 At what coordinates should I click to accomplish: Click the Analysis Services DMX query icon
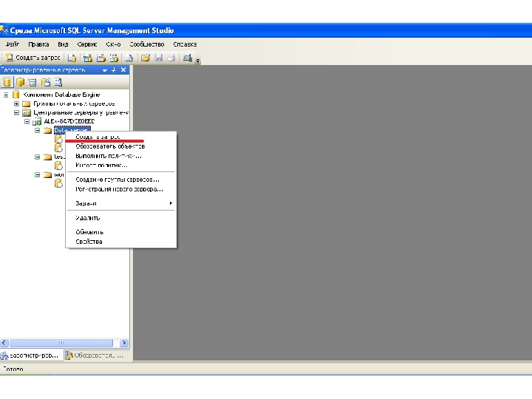click(x=100, y=58)
